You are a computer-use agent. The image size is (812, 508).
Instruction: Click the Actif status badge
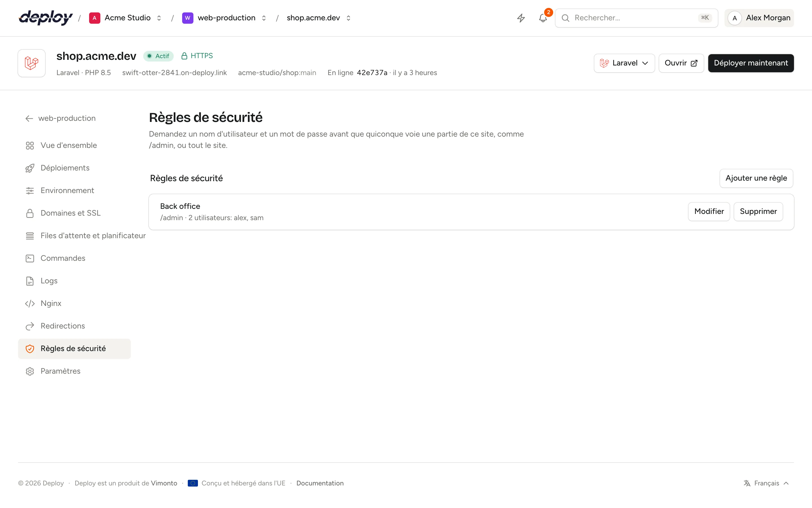point(158,56)
